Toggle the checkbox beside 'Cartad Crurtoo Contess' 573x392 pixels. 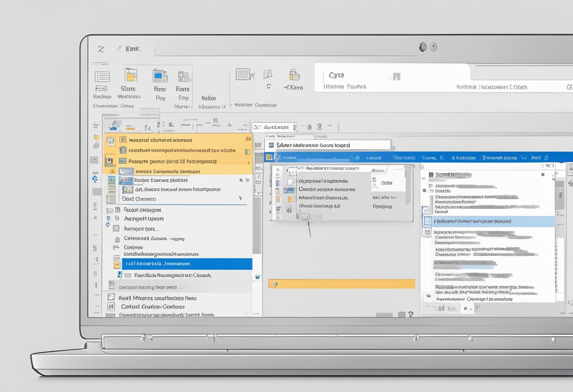point(111,306)
